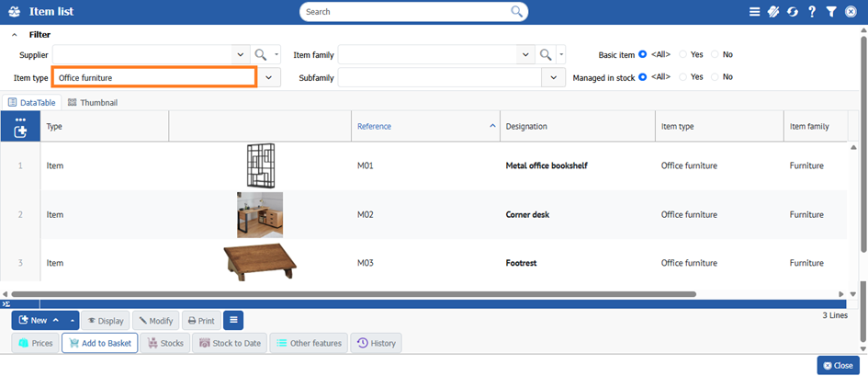Select the DataTable tab
This screenshot has height=376, width=868.
tap(31, 103)
